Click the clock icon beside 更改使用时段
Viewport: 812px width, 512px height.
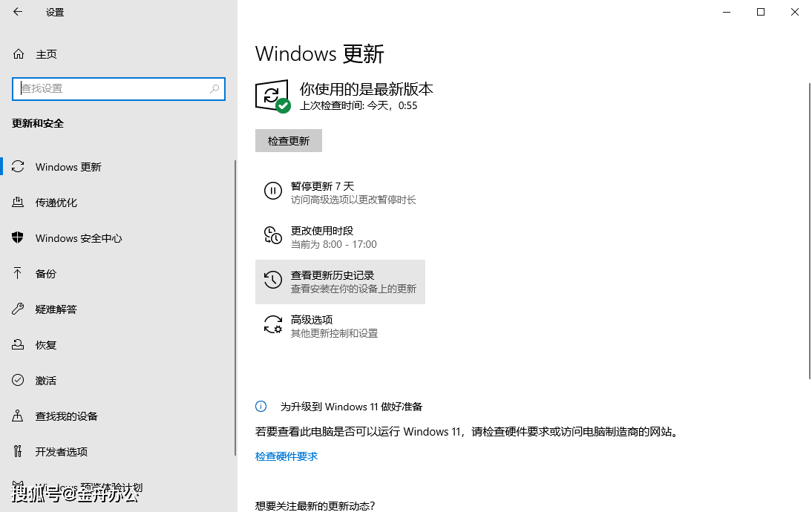tap(273, 236)
